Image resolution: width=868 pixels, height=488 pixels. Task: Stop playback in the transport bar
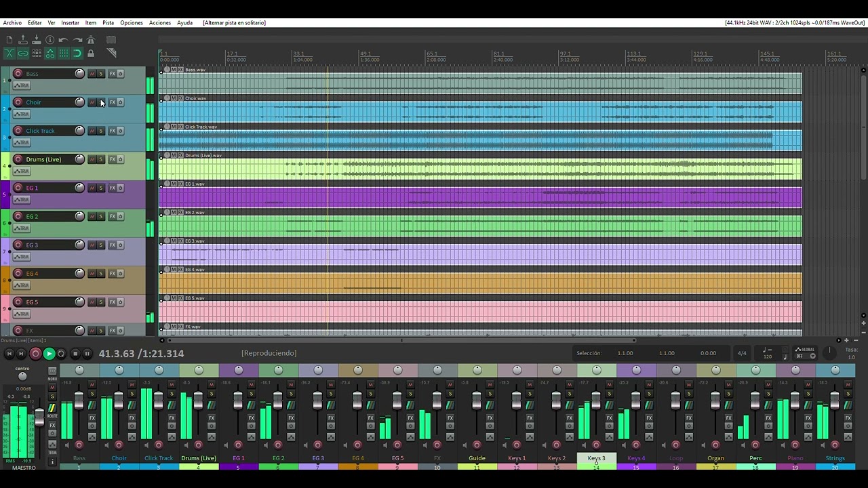[75, 354]
